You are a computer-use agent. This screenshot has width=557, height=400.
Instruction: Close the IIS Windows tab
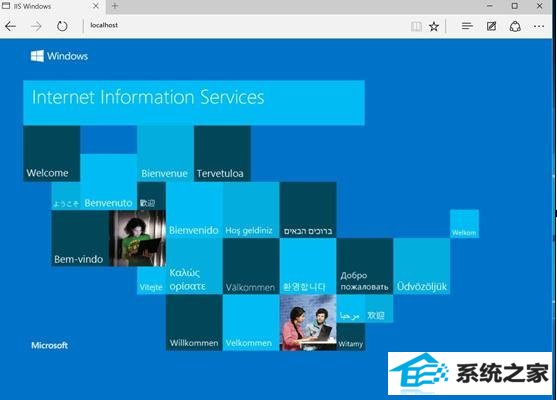96,6
